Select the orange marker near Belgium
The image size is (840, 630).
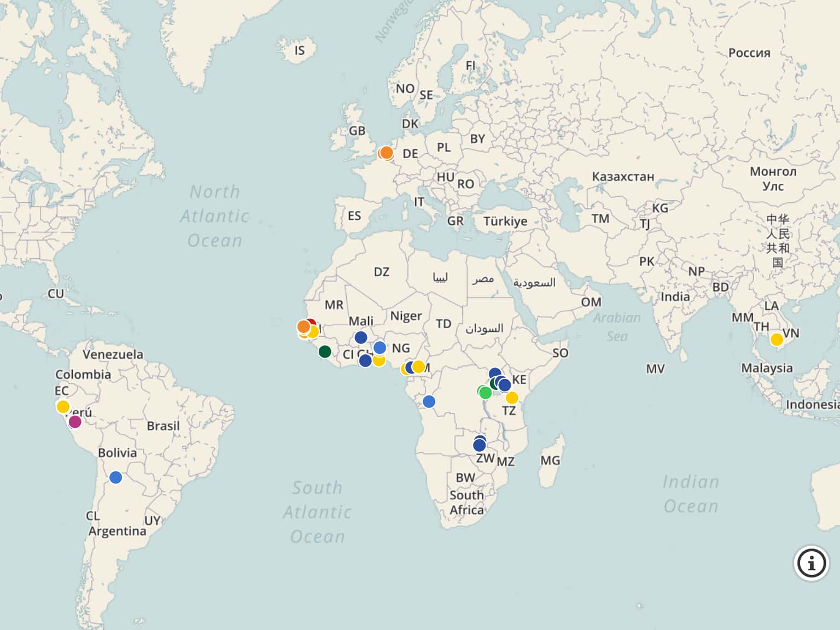click(386, 153)
